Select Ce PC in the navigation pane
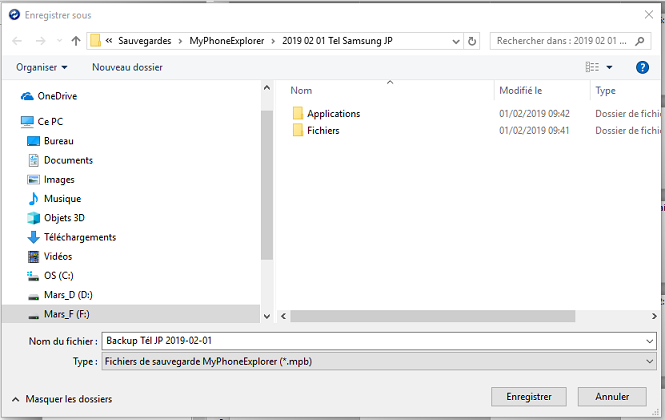The image size is (665, 420). (50, 121)
